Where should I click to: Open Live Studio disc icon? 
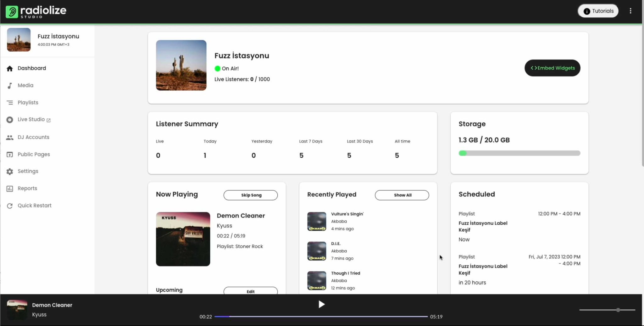(x=10, y=120)
